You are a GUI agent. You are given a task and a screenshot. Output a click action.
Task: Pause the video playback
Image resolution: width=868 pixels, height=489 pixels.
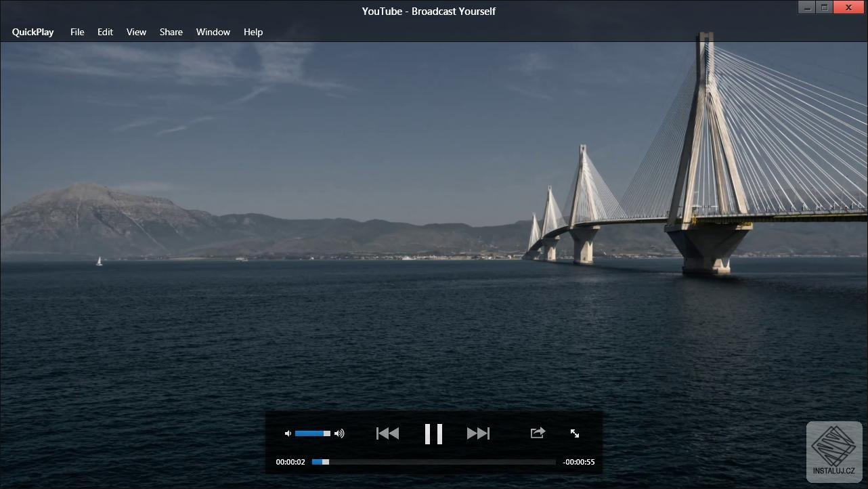pos(433,433)
